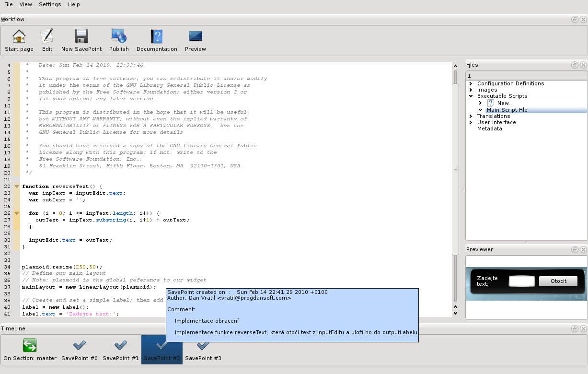This screenshot has height=374, width=588.
Task: Collapse the Executable Scripts tree node
Action: pos(471,96)
